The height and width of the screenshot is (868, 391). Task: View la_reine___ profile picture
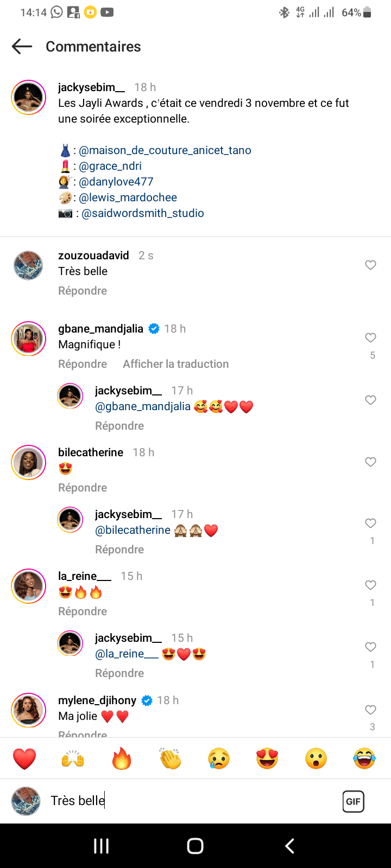pyautogui.click(x=28, y=586)
